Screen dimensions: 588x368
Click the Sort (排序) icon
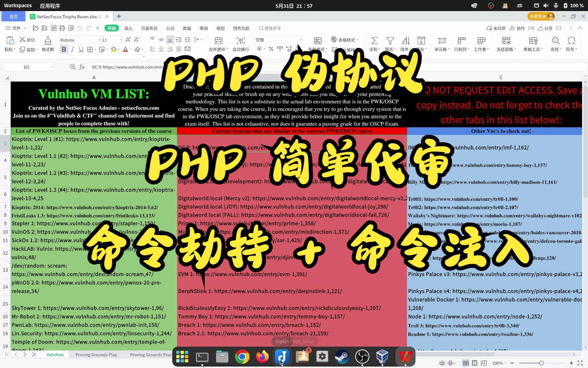(x=406, y=41)
